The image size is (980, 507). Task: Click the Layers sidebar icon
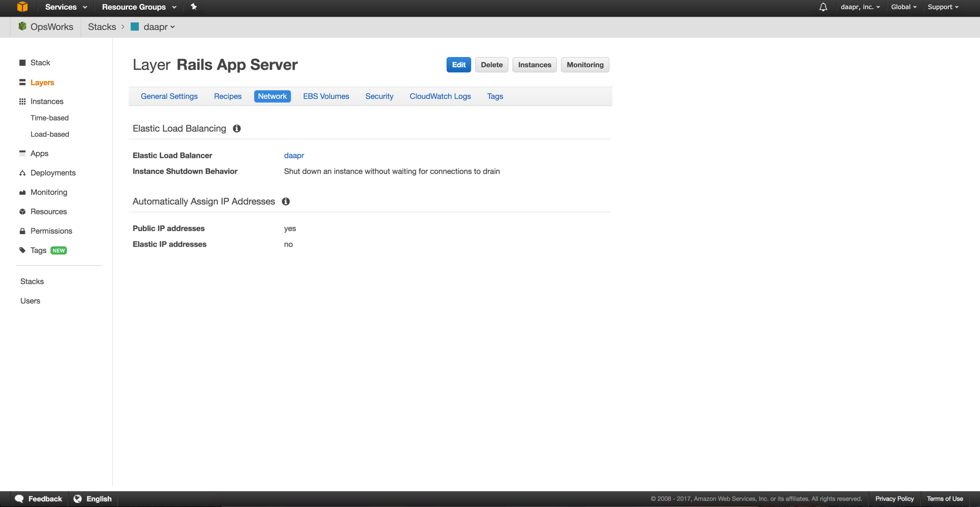point(22,81)
